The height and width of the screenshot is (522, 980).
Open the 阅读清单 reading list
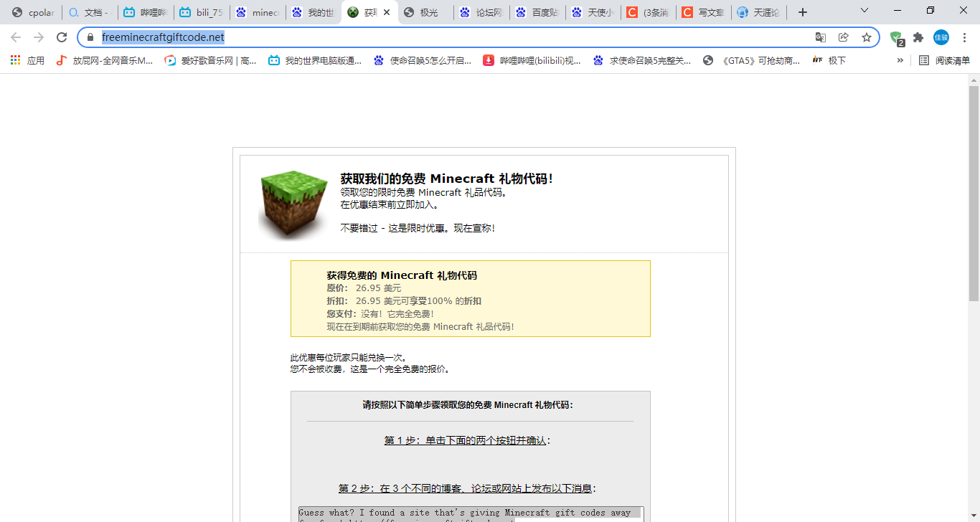pyautogui.click(x=945, y=61)
